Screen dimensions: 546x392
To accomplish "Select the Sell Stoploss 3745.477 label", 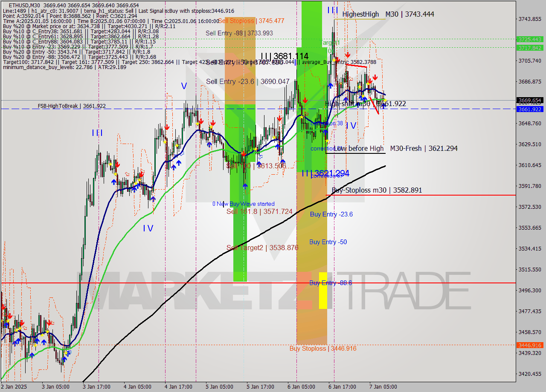I will click(251, 21).
